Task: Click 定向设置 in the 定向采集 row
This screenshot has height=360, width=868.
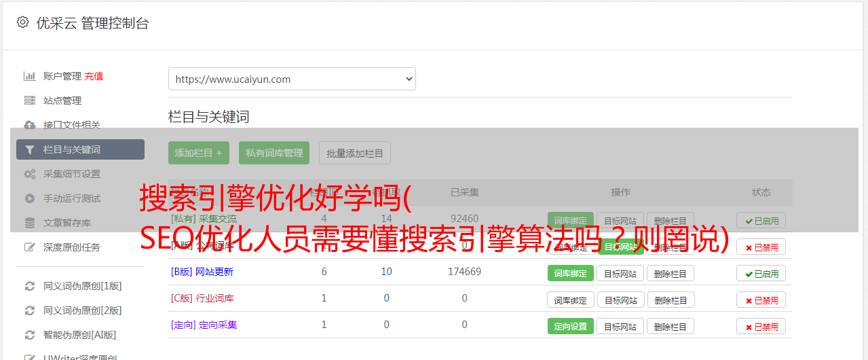Action: tap(571, 326)
